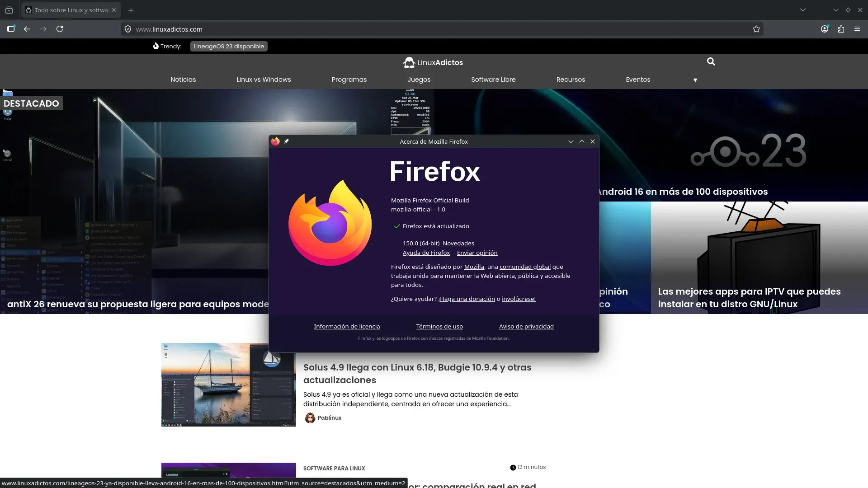
Task: Click the pin icon in the About dialog
Action: (x=286, y=141)
